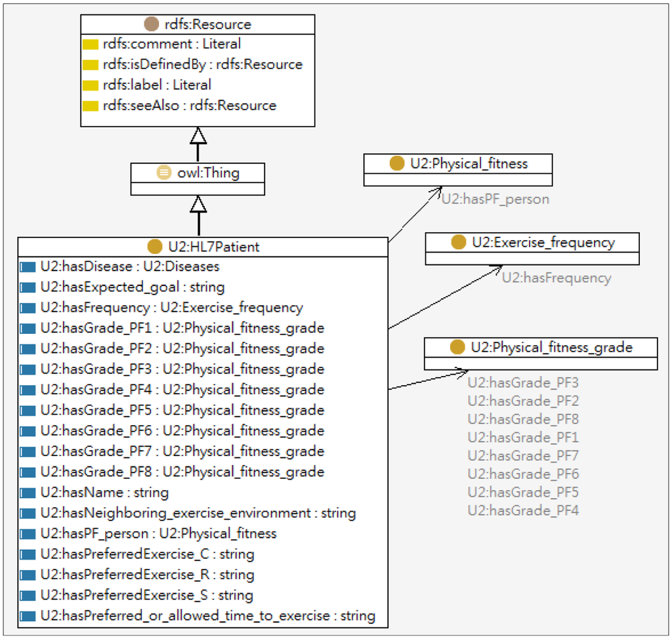
Task: Select the U2:hasExpected_goal string property
Action: [132, 287]
